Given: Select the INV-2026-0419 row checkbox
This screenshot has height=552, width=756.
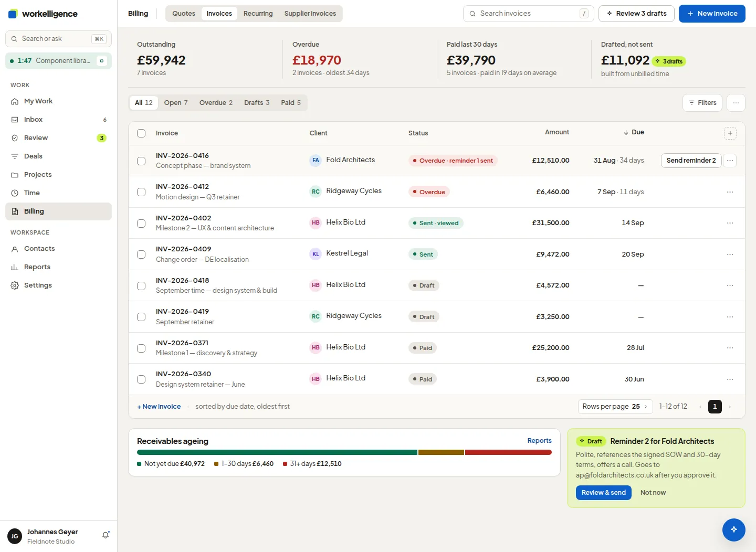Looking at the screenshot, I should coord(141,317).
